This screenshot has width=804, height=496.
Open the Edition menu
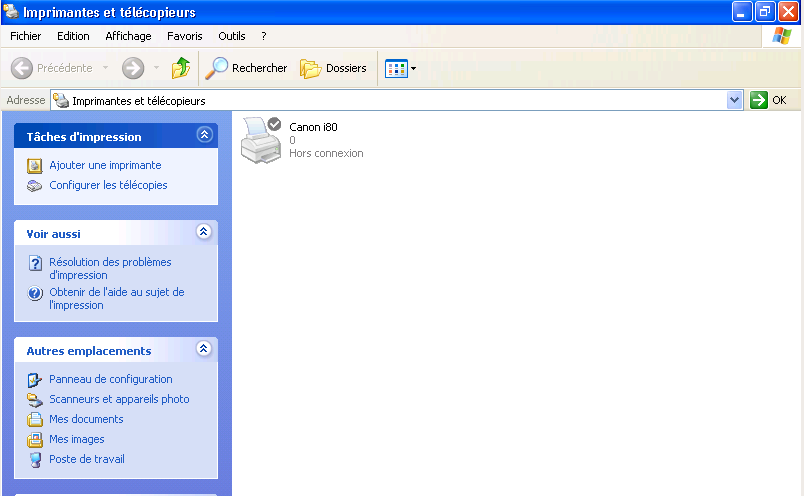tap(73, 36)
